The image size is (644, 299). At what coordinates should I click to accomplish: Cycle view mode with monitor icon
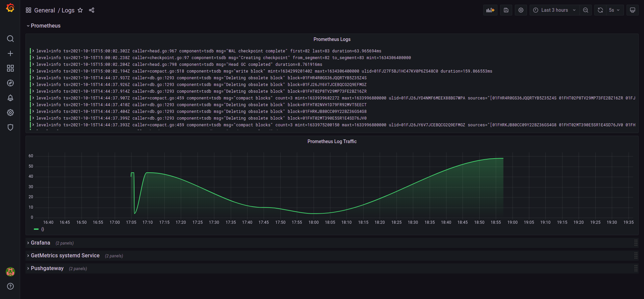[633, 10]
